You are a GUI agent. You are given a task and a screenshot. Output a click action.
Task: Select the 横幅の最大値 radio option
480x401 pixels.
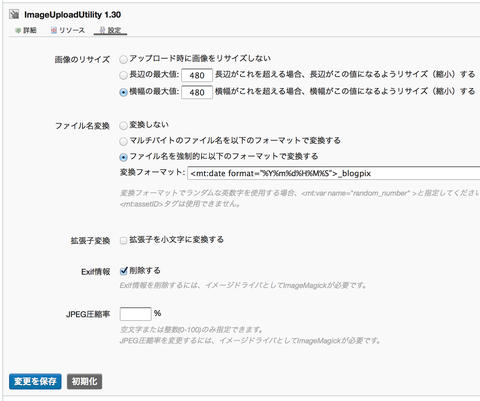point(123,92)
